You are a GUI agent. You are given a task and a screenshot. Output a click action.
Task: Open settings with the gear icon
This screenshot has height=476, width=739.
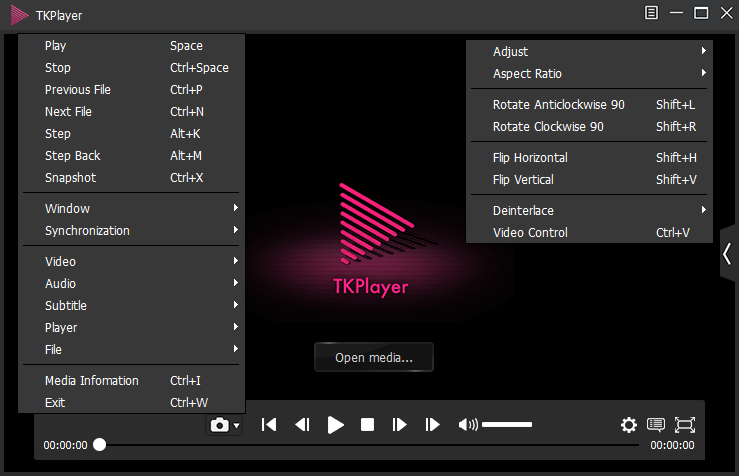tap(628, 425)
